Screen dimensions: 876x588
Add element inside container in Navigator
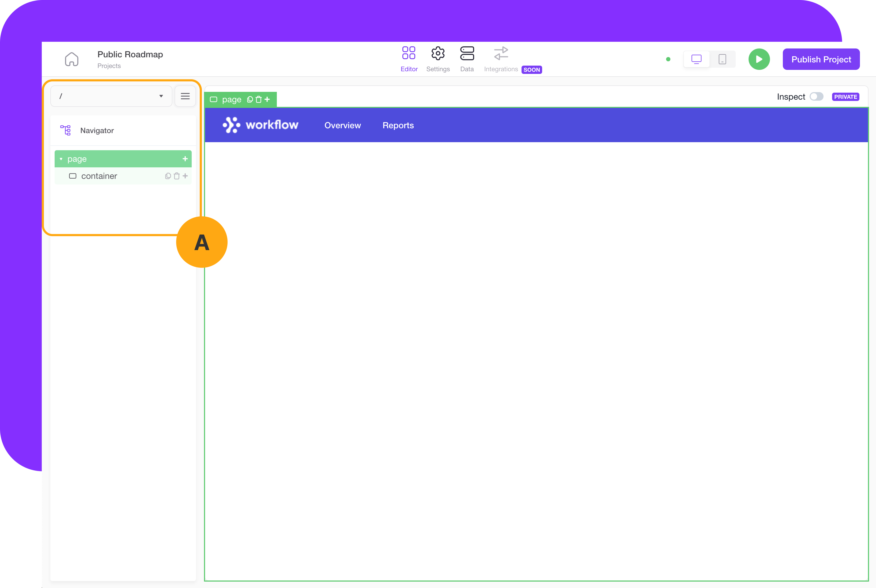click(x=185, y=176)
